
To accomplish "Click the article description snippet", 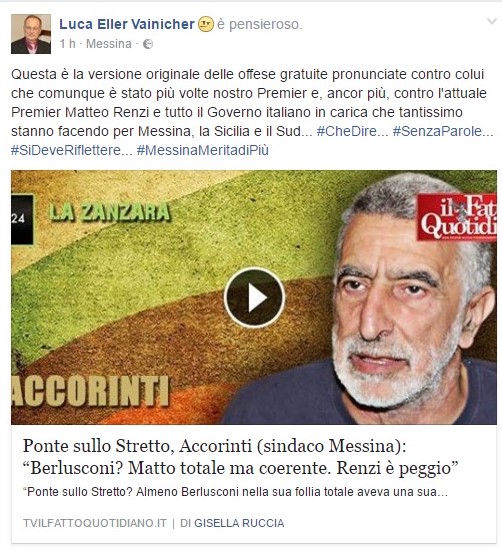I will [235, 492].
